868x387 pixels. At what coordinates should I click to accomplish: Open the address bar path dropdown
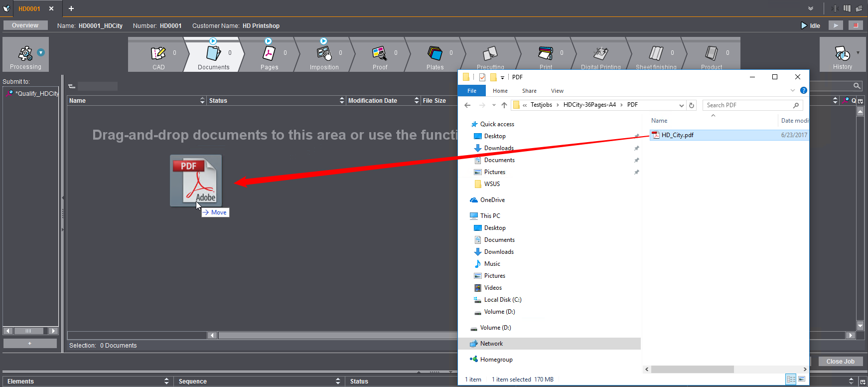681,105
